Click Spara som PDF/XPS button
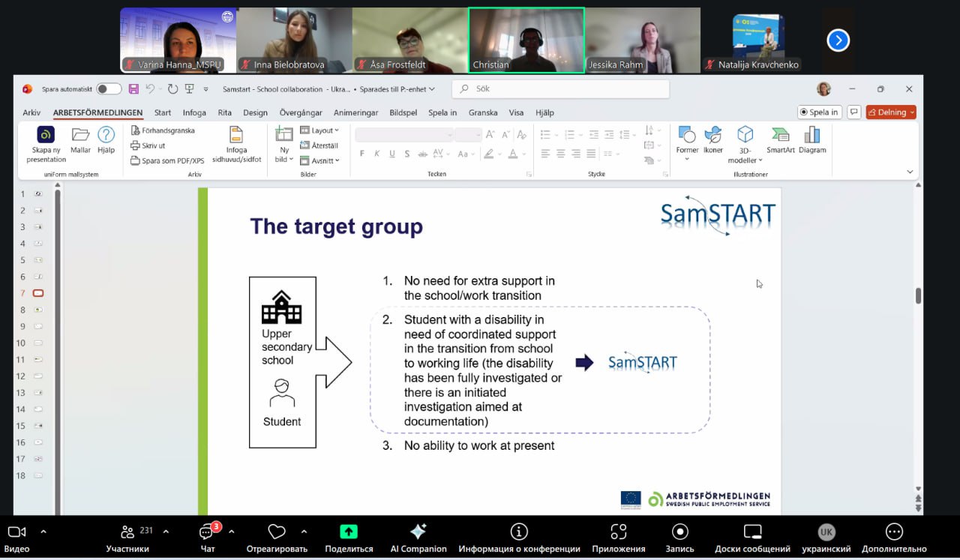The image size is (960, 560). (167, 160)
